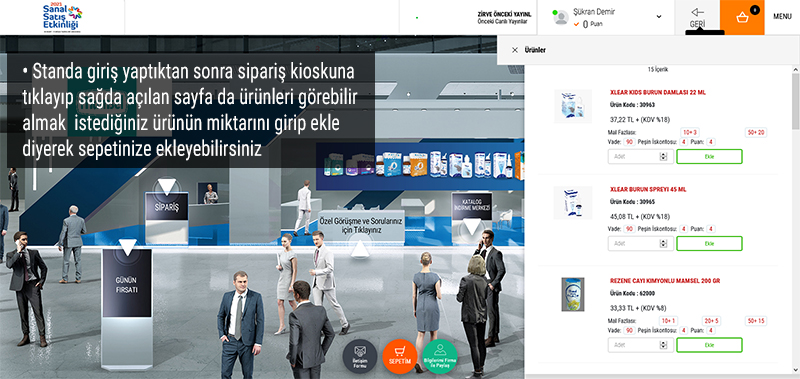
Task: Focus Adet field for XLEAR KIDS BURUN DAMLASI
Action: [641, 157]
